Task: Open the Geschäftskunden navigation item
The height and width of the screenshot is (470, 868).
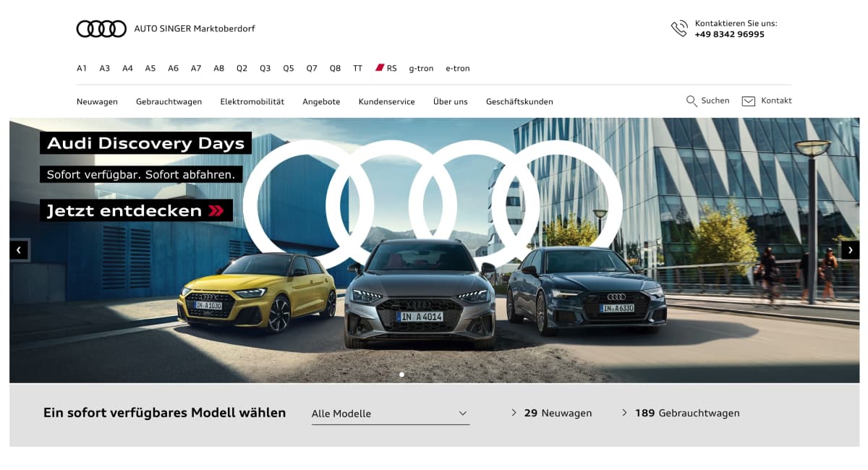Action: pos(519,102)
